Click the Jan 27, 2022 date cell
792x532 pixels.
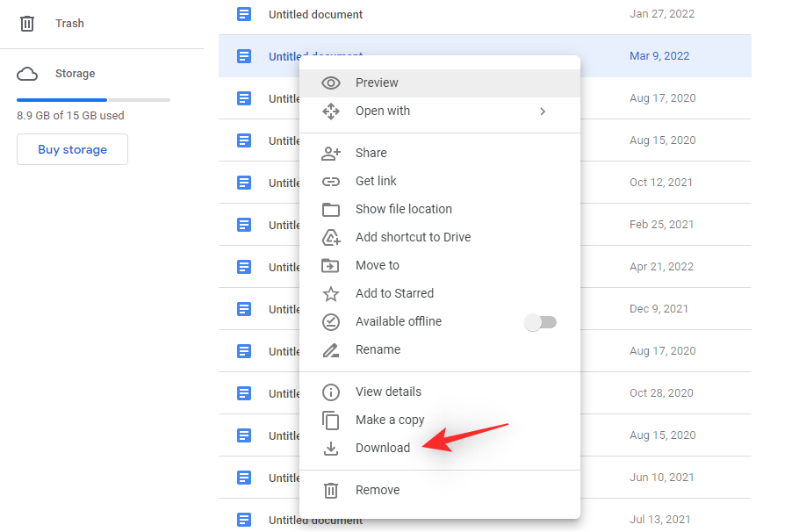662,14
